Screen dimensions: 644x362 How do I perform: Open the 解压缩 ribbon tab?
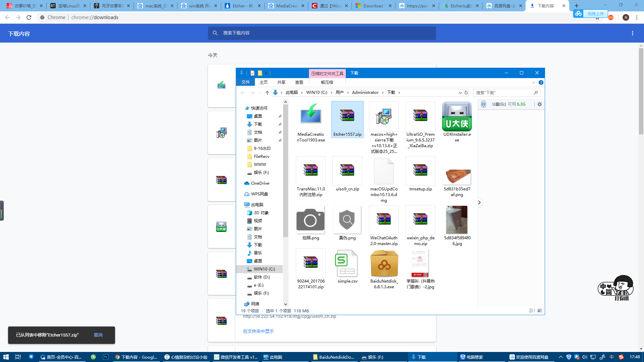point(327,82)
